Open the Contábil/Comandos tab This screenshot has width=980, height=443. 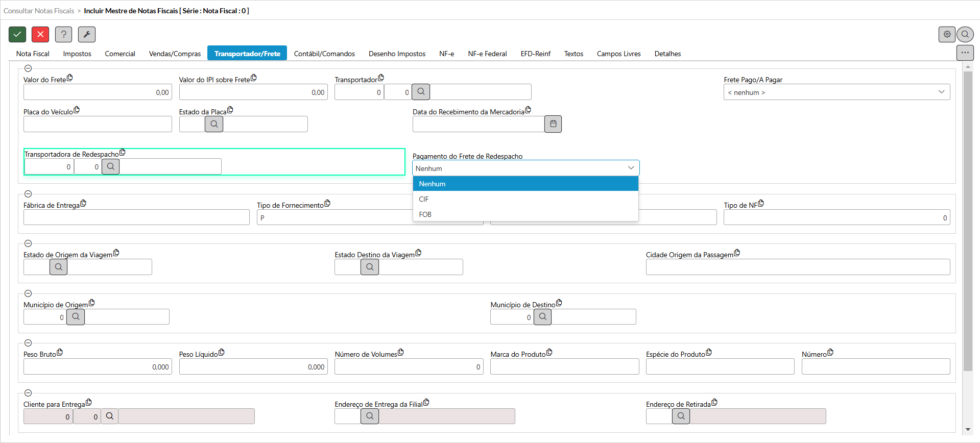click(x=324, y=54)
